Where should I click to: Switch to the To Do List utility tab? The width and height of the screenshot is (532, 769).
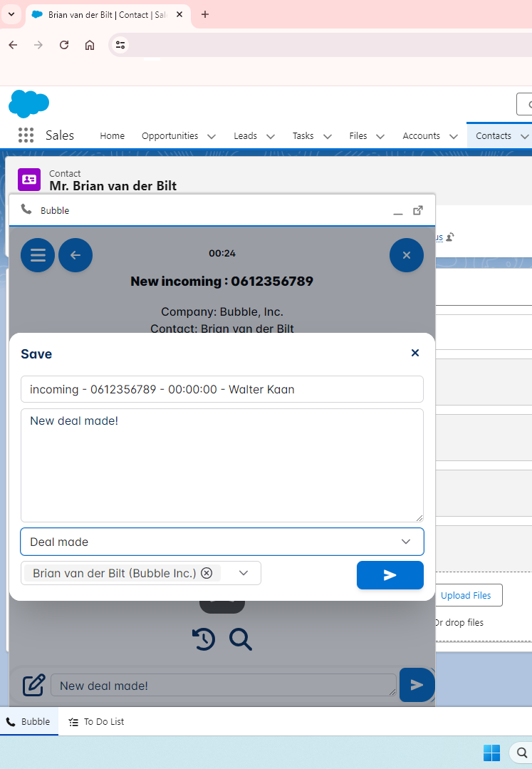tap(96, 721)
